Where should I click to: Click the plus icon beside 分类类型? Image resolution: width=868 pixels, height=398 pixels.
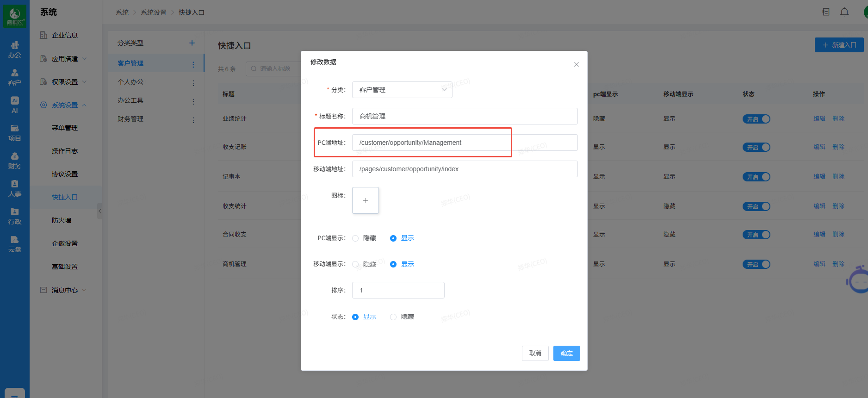(x=192, y=43)
